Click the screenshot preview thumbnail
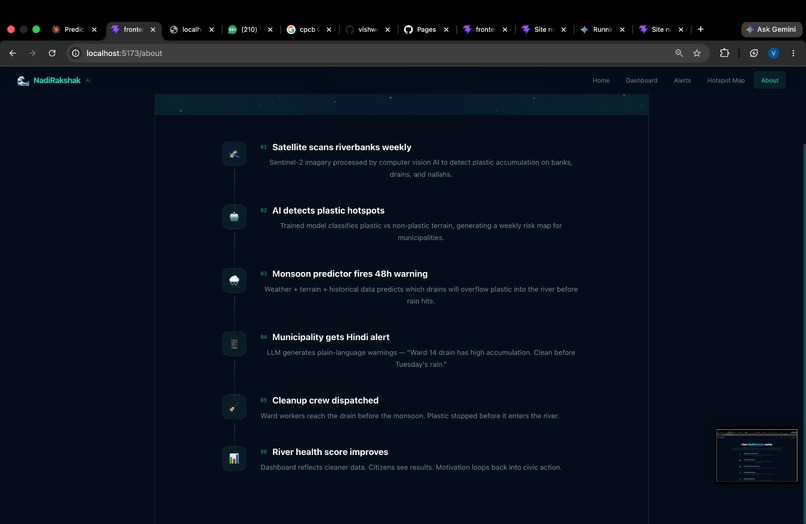The width and height of the screenshot is (806, 524). click(757, 456)
